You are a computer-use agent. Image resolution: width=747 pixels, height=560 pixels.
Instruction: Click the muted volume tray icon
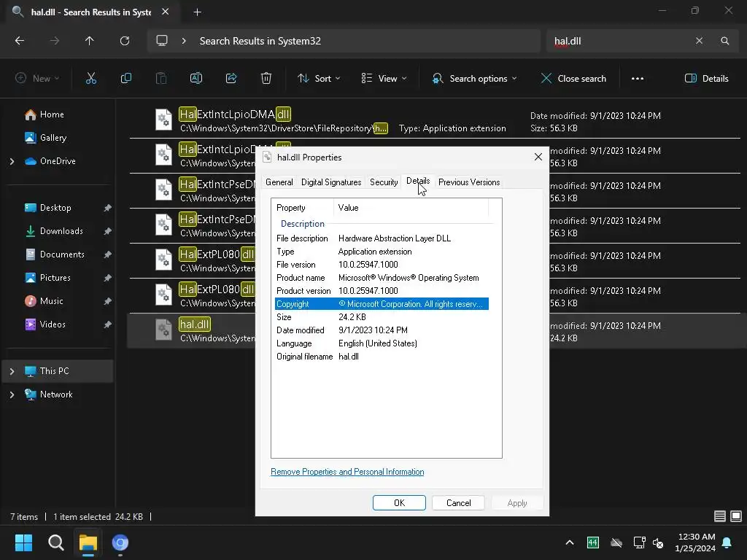tap(658, 542)
